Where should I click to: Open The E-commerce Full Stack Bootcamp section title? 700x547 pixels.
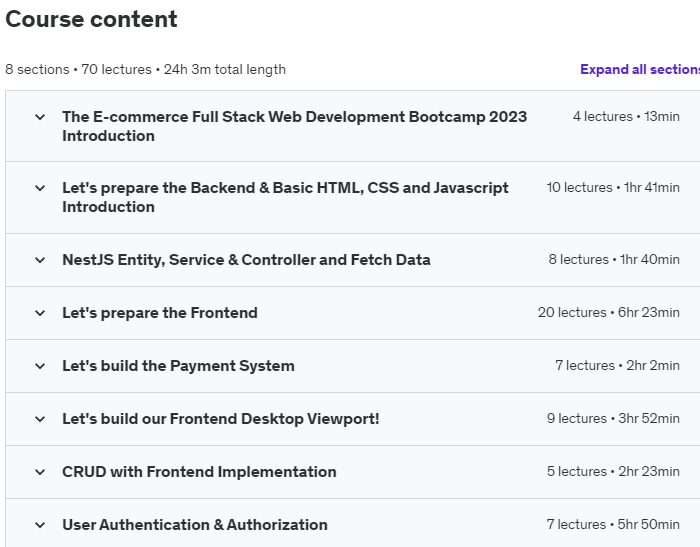click(x=295, y=126)
